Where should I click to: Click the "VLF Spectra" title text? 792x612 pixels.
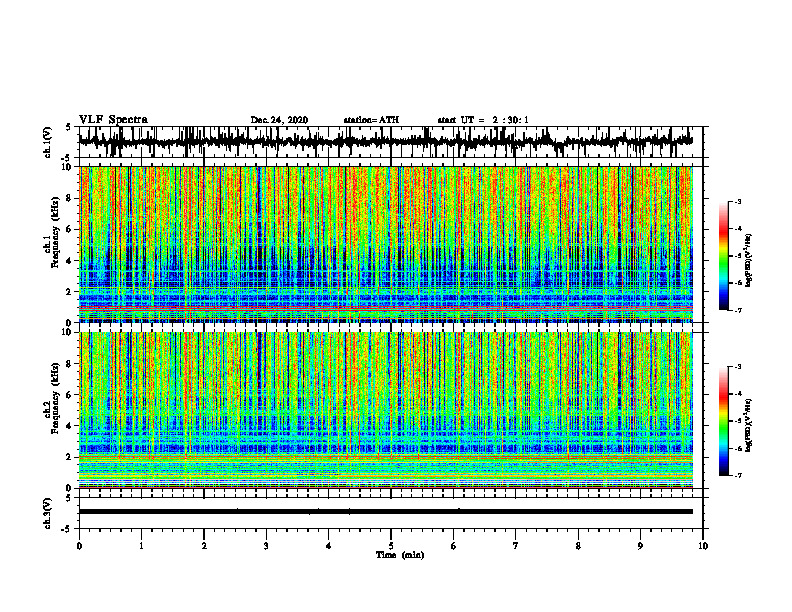coord(113,120)
